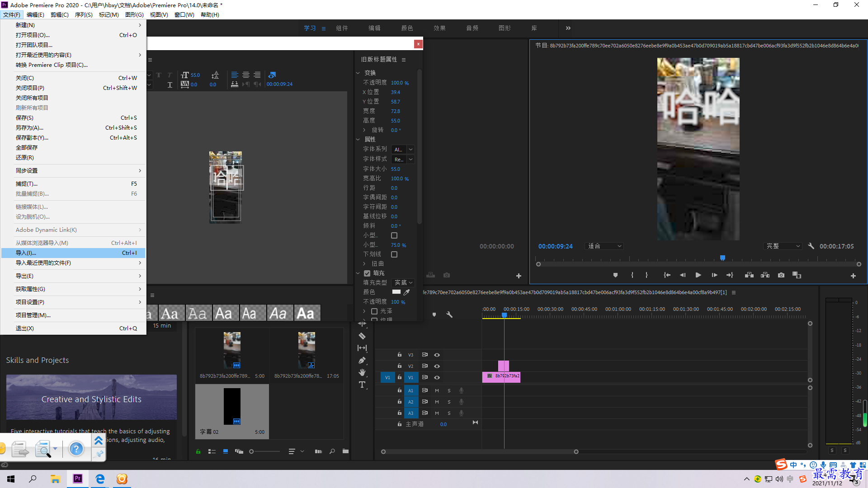Play the Program Monitor
This screenshot has width=868, height=488.
[698, 275]
